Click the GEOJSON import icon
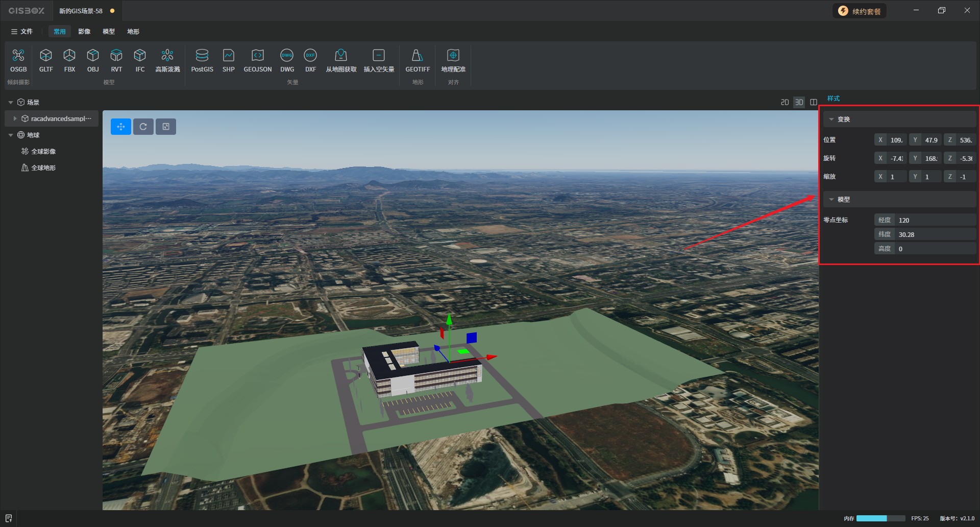The width and height of the screenshot is (980, 527). click(x=257, y=55)
